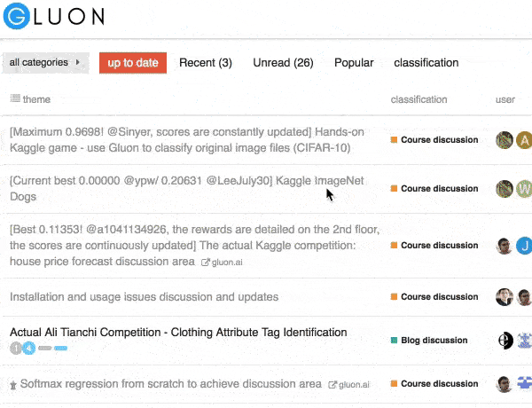Viewport: 532px width, 408px height.
Task: Click the classification nav item
Action: [x=426, y=63]
